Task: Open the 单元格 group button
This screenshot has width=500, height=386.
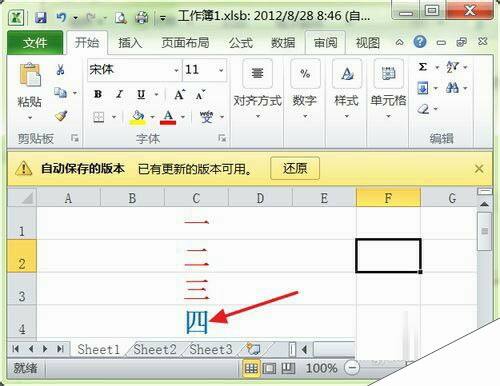Action: (x=388, y=89)
